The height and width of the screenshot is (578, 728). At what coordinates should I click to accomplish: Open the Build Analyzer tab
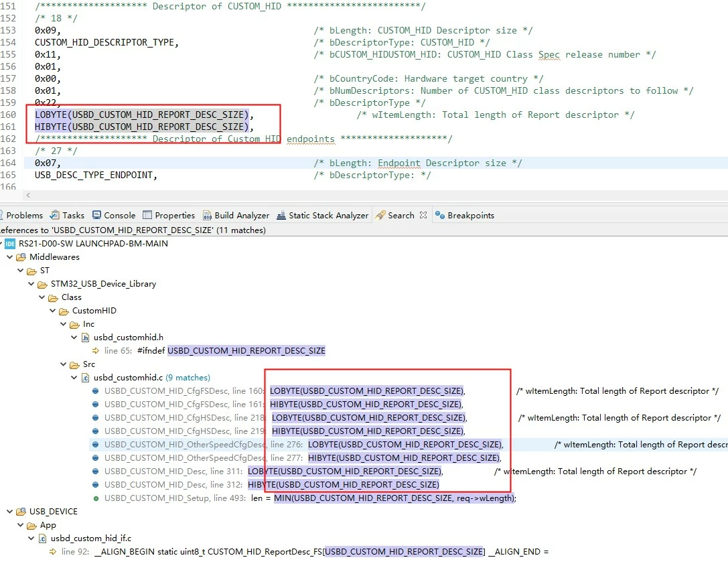(x=236, y=216)
